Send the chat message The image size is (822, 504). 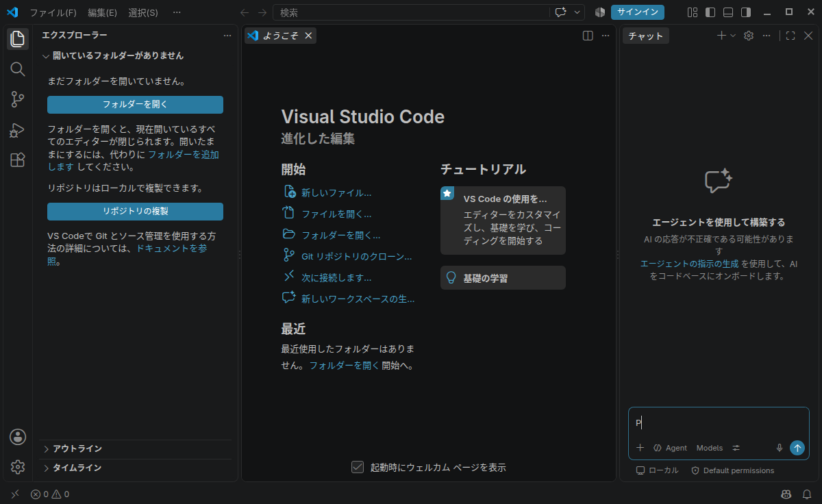tap(797, 448)
